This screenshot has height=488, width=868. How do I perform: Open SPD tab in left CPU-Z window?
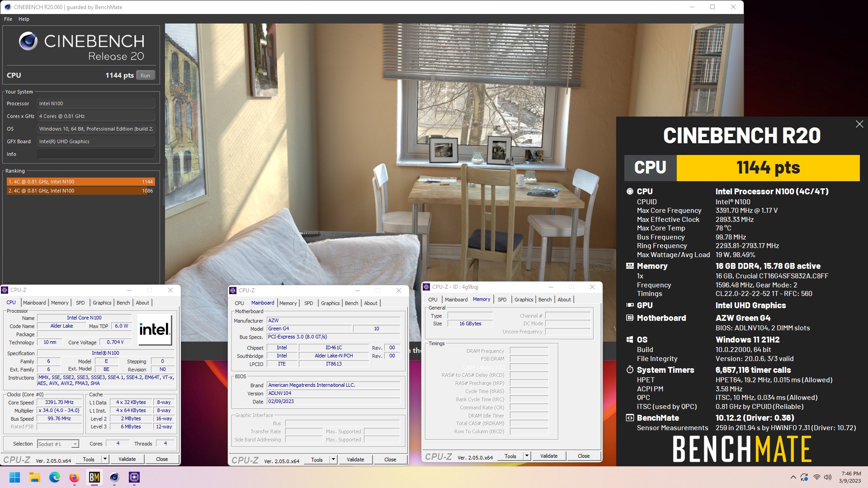pyautogui.click(x=80, y=303)
